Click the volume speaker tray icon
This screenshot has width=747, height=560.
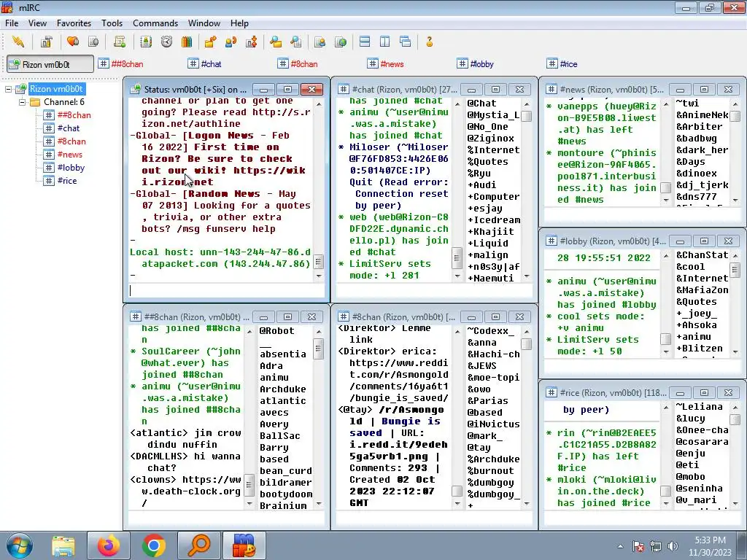[673, 546]
